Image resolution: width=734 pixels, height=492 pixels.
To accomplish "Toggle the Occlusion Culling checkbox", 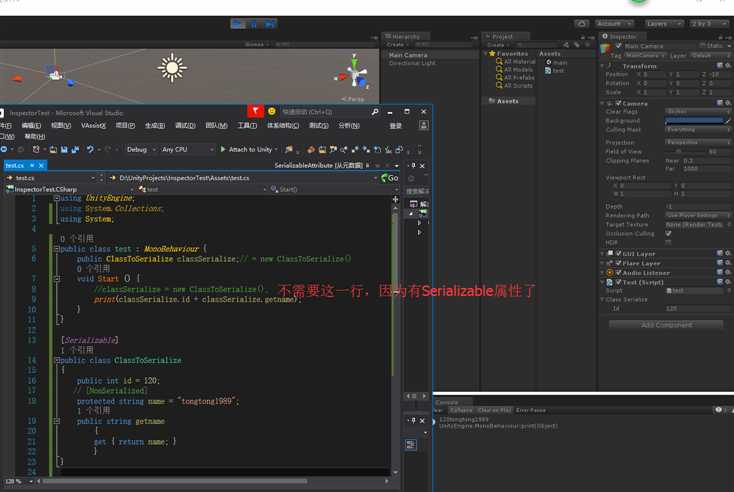I will [x=668, y=233].
